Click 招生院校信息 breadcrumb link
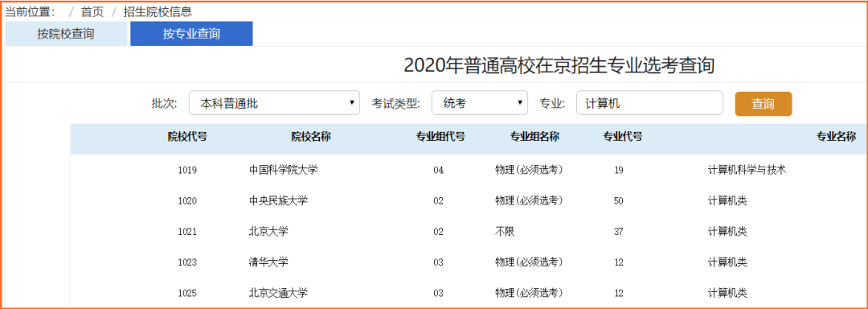Screen dimensions: 868x309 pos(158,11)
